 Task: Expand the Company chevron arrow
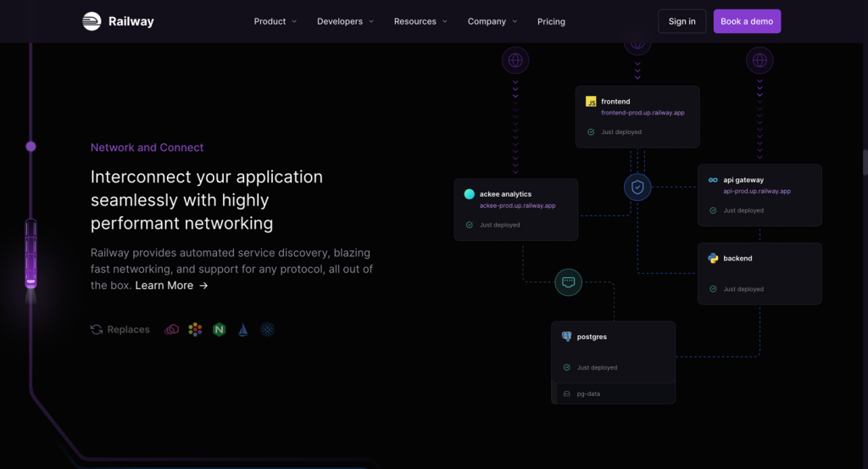pyautogui.click(x=515, y=21)
